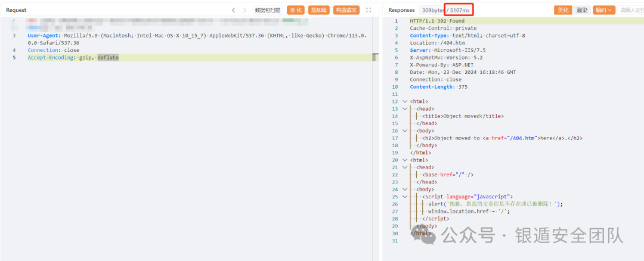Click the 'window.location.href' line
This screenshot has height=261, width=644.
click(x=469, y=212)
